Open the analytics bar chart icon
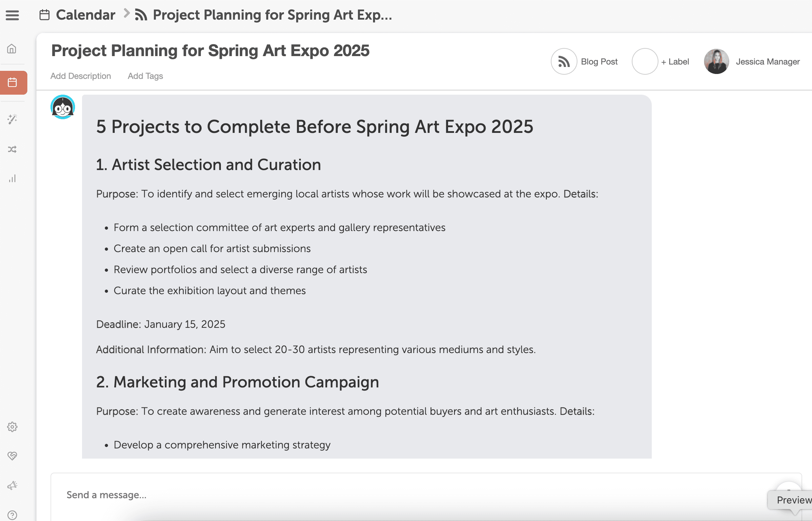 tap(13, 178)
